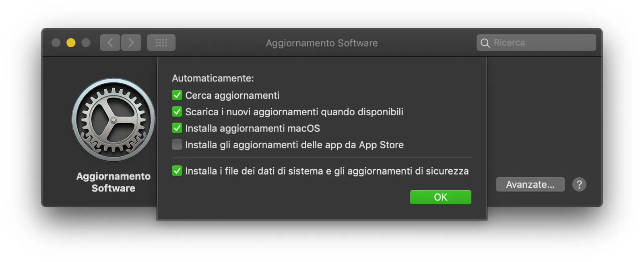
Task: Select the Aggiornamento Software sidebar label
Action: tap(113, 182)
